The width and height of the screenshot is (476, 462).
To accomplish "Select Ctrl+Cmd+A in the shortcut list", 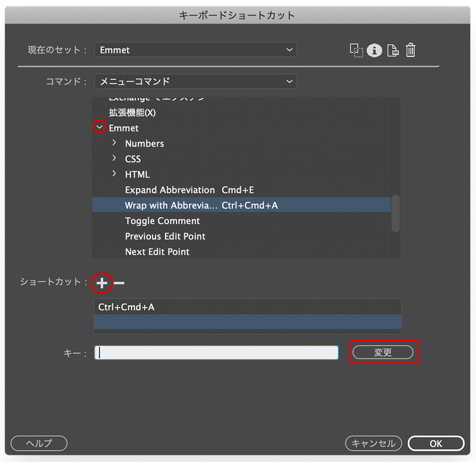I will click(126, 307).
